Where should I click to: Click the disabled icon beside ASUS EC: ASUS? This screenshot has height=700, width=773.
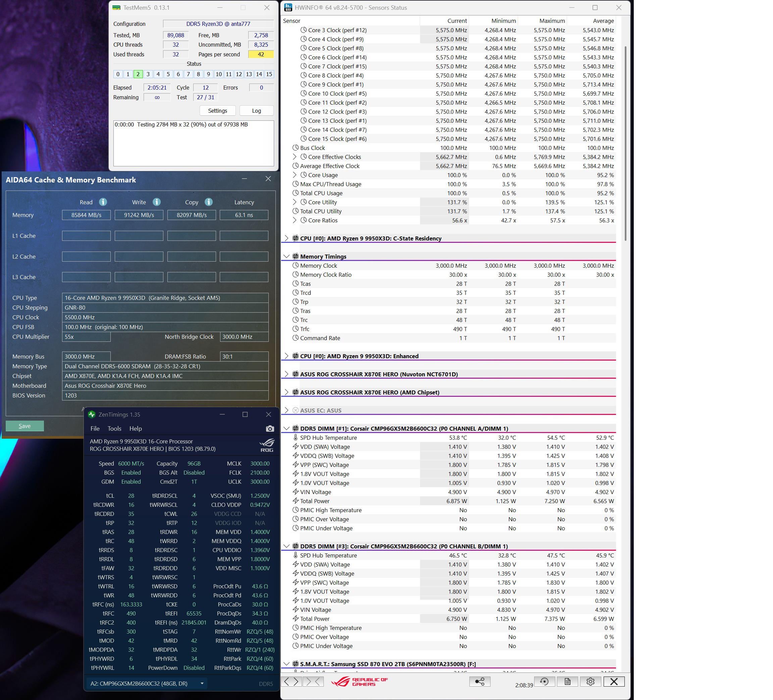click(x=295, y=410)
